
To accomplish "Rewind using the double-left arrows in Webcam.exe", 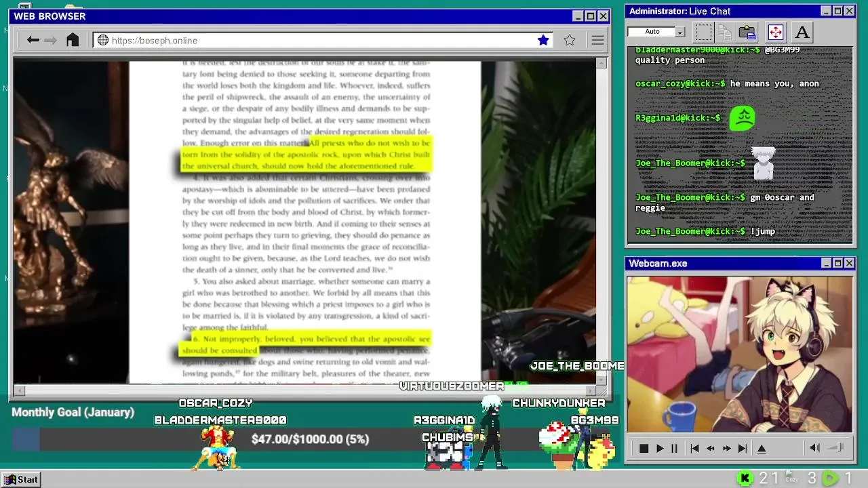I will click(x=711, y=448).
